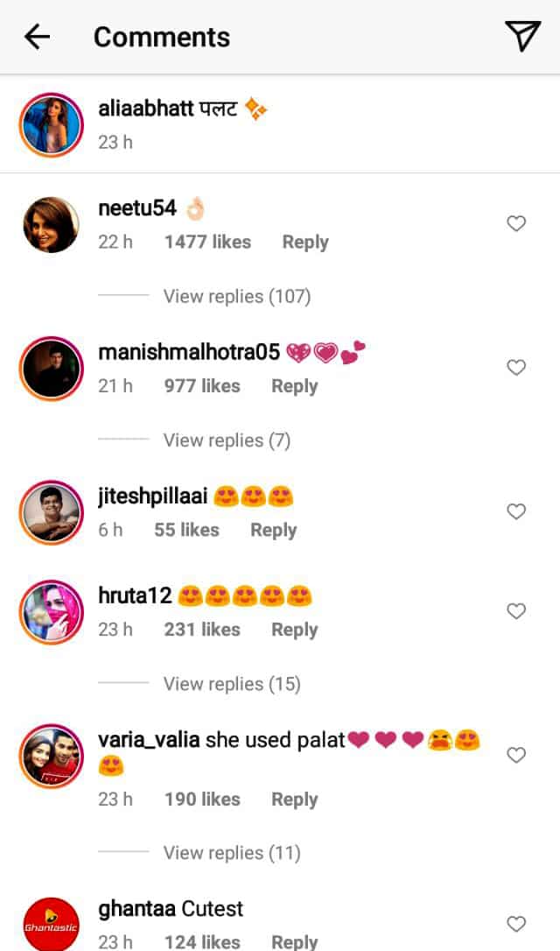Expand View replies (15)

click(231, 683)
